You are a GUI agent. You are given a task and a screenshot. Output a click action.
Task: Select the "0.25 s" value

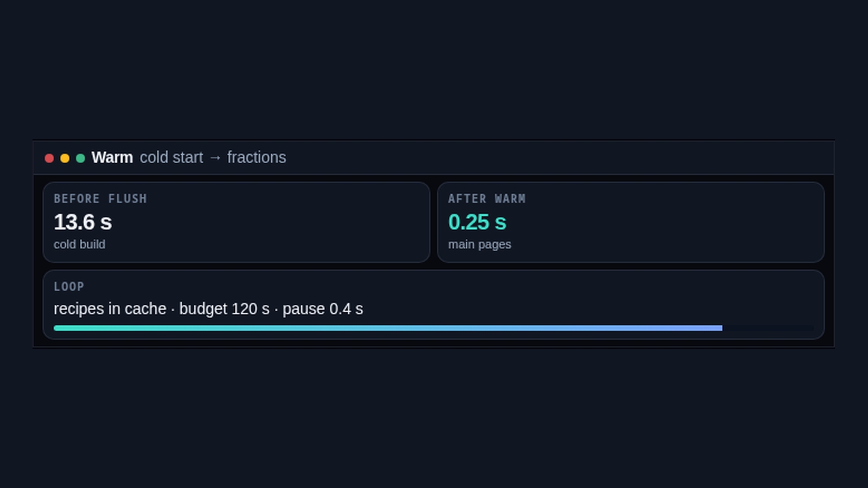point(477,222)
